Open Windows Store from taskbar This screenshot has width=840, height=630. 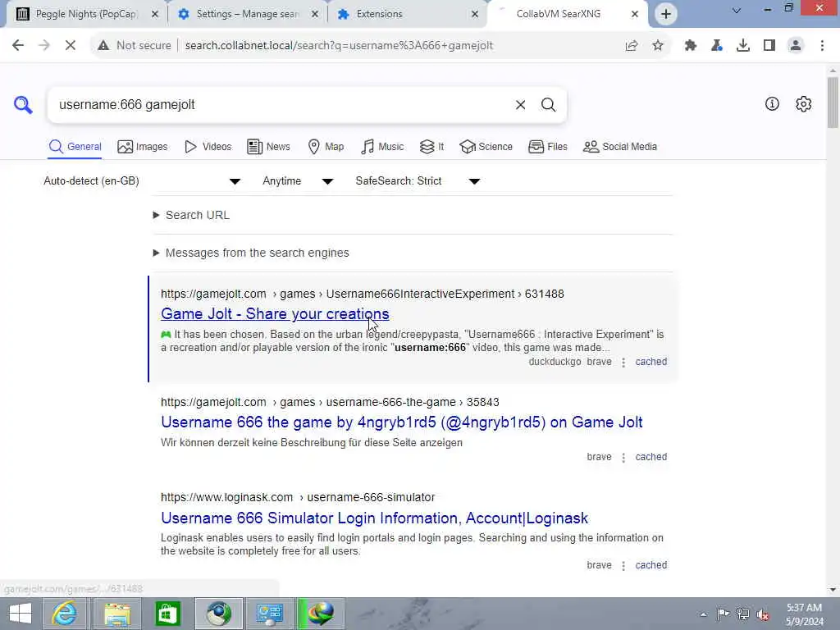point(167,614)
